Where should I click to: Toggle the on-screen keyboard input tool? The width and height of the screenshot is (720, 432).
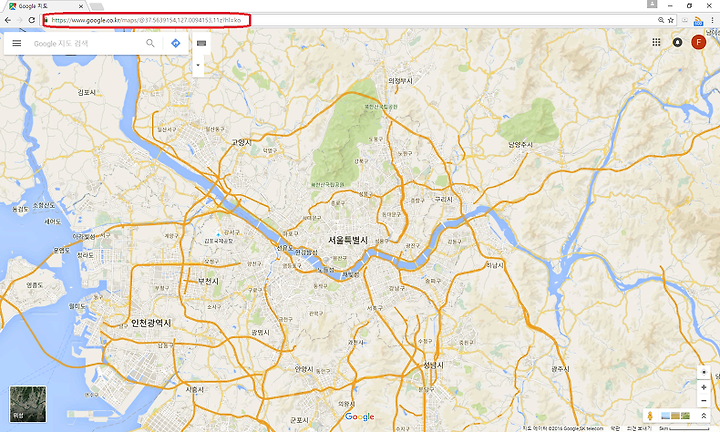(201, 43)
